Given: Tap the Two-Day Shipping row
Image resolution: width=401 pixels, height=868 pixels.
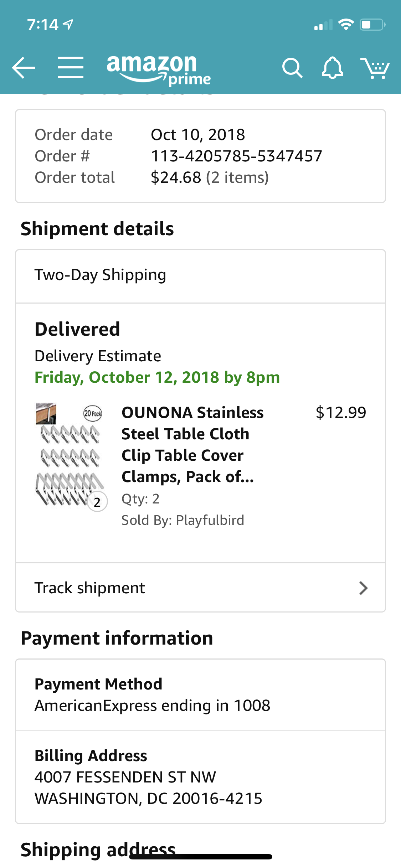Looking at the screenshot, I should (200, 275).
